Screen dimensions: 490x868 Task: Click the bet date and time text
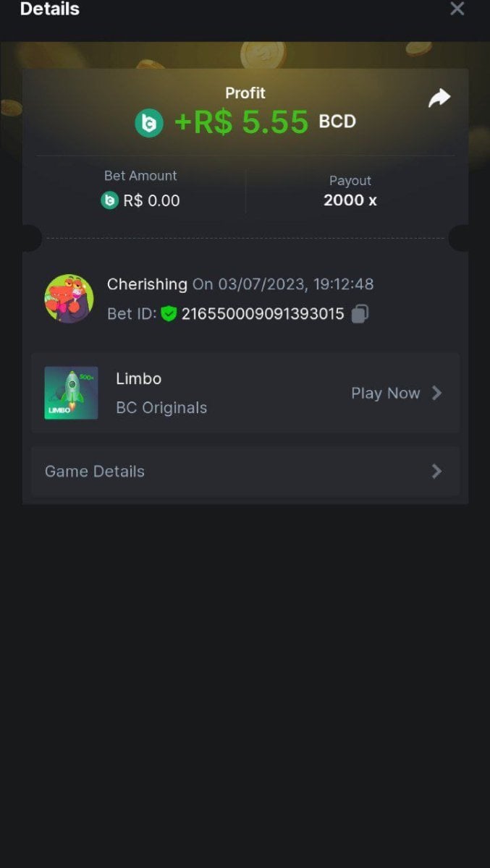(x=283, y=284)
